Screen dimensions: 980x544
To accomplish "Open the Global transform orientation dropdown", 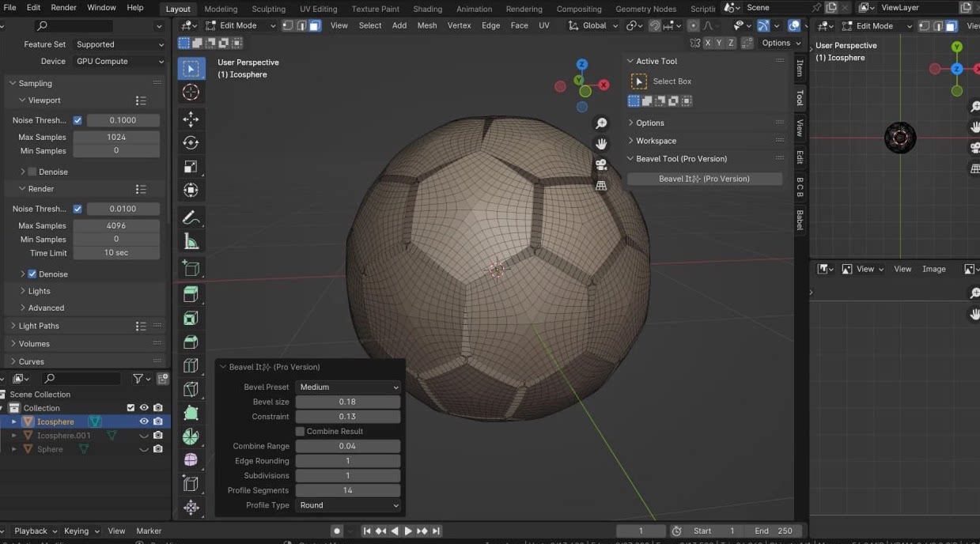I will 592,25.
